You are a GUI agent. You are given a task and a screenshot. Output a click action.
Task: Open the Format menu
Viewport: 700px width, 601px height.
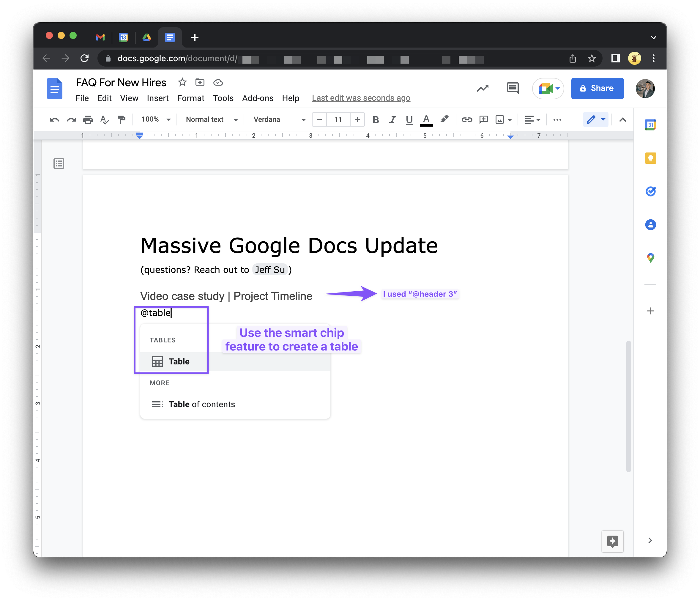(x=190, y=98)
